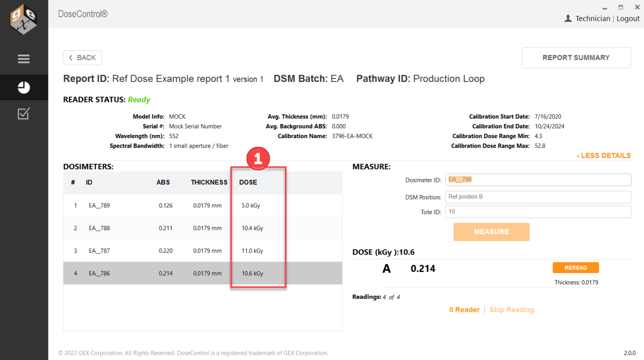This screenshot has width=644, height=360.
Task: Click the ID column header
Action: point(89,182)
